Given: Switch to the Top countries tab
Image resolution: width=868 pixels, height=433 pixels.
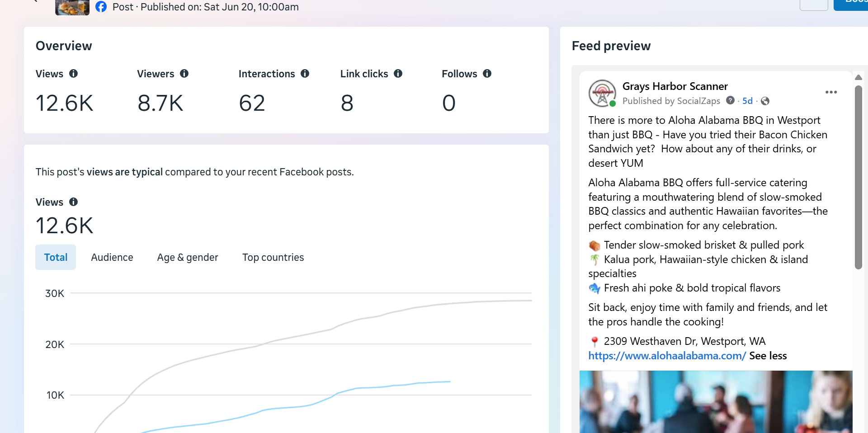Looking at the screenshot, I should coord(273,257).
